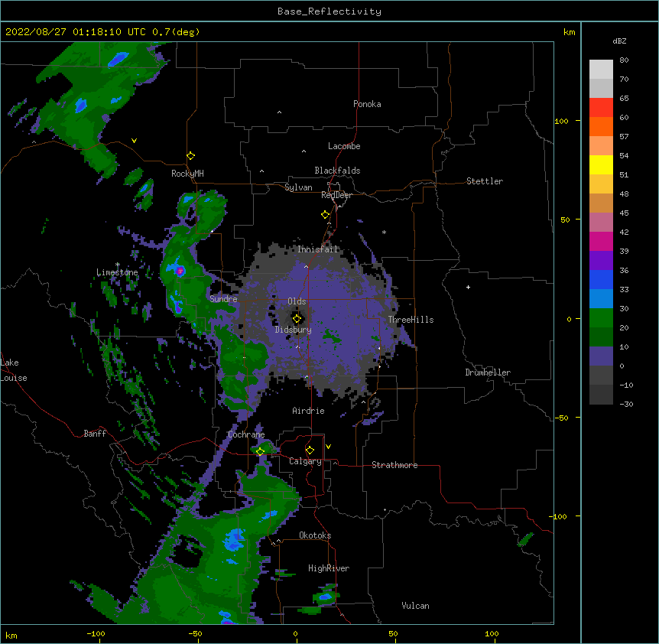Click the Stettler label
This screenshot has height=644, width=659.
coord(485,181)
